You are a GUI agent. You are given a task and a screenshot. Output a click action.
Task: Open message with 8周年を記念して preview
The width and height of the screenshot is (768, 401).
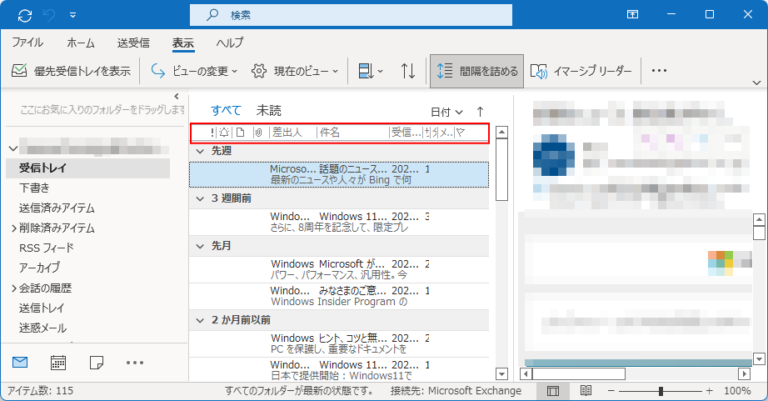pos(339,222)
